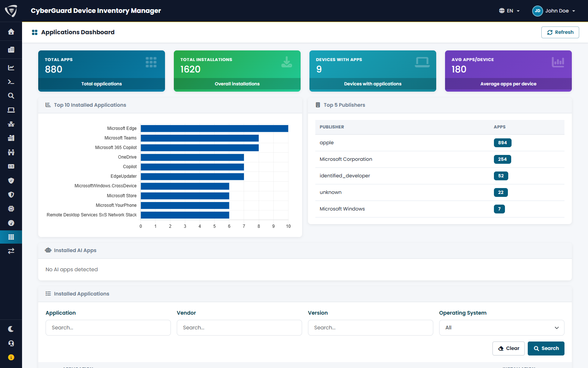Click the Microsoft Teams bar in chart
Screen dimensions: 588x368
pos(200,138)
